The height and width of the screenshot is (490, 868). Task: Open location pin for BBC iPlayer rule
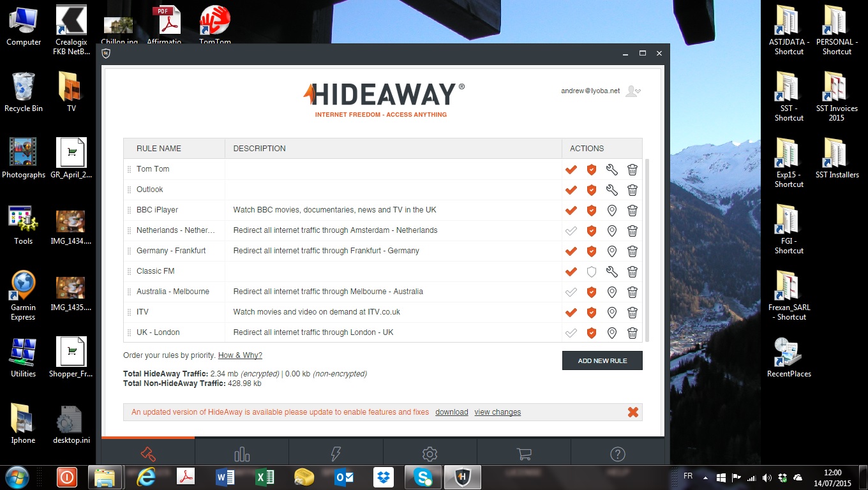tap(611, 211)
